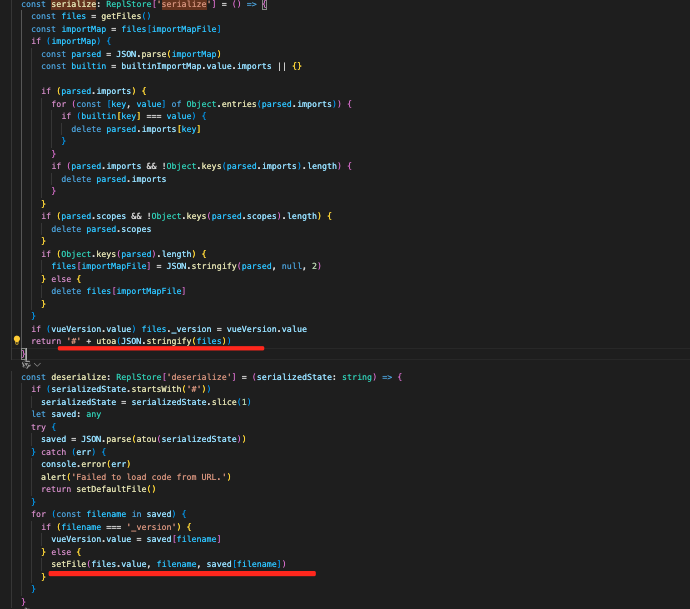Click '!Object.keys(parsed.imports).length' condition
The width and height of the screenshot is (690, 609).
[x=250, y=166]
